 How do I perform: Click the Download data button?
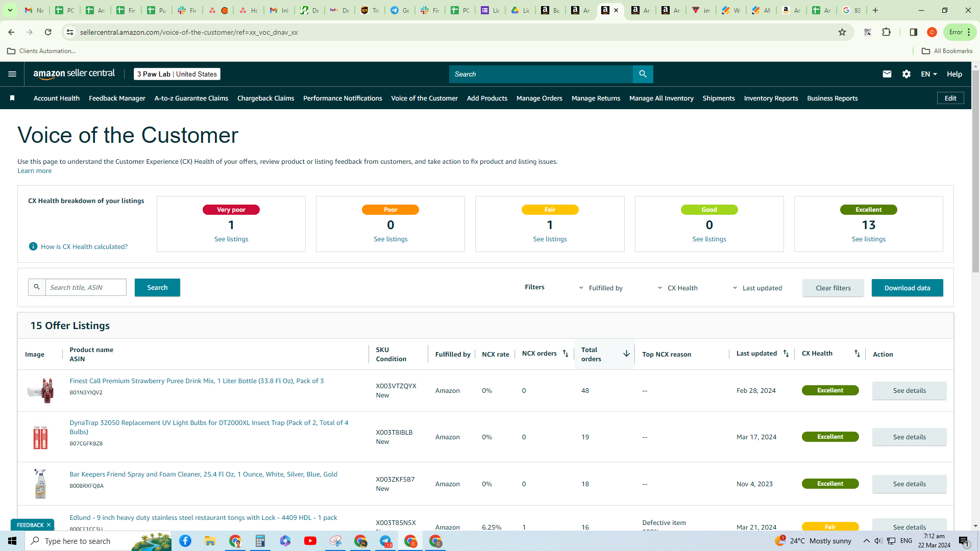coord(907,288)
